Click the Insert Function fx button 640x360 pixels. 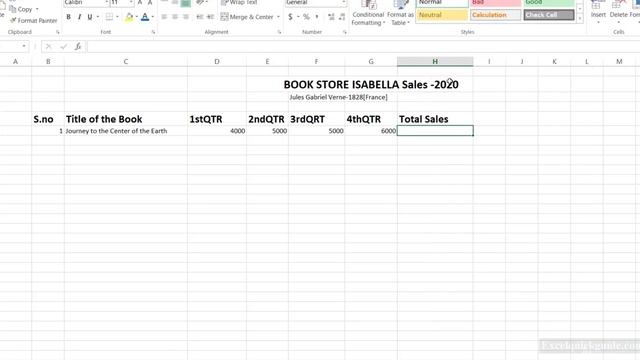click(78, 47)
